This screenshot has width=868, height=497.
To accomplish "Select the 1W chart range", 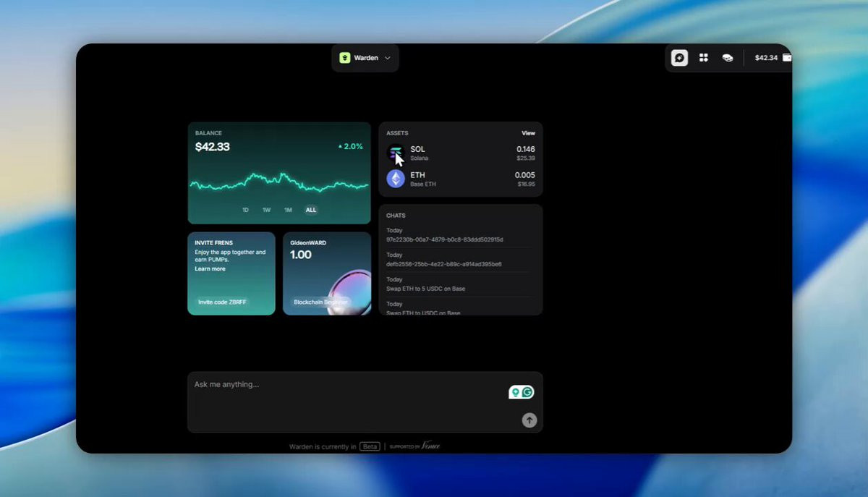I will pos(266,210).
